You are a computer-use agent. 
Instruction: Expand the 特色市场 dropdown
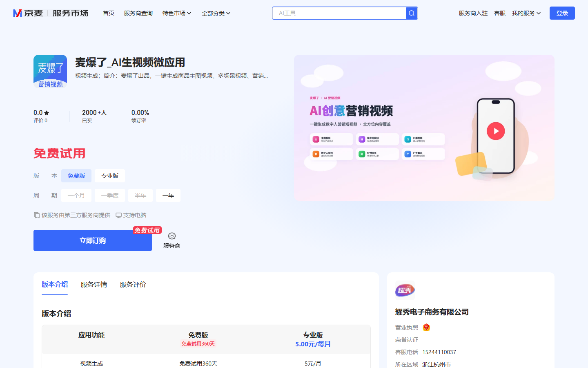pos(177,13)
